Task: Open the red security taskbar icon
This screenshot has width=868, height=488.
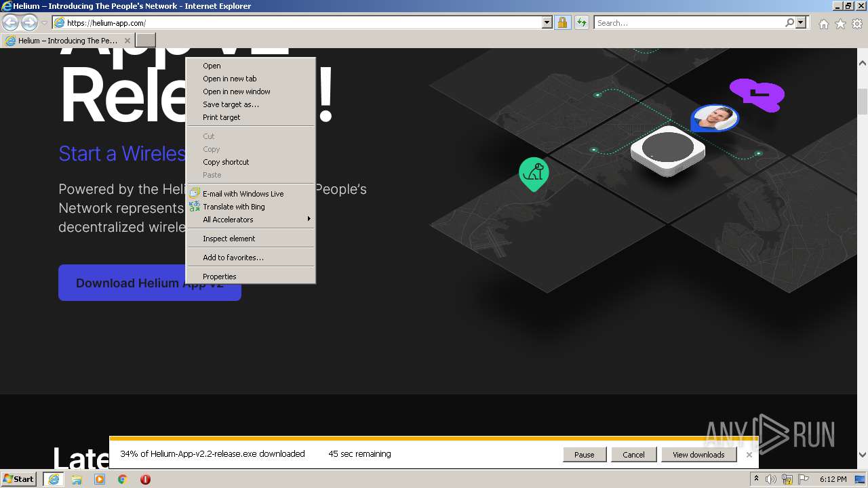Action: tap(145, 479)
